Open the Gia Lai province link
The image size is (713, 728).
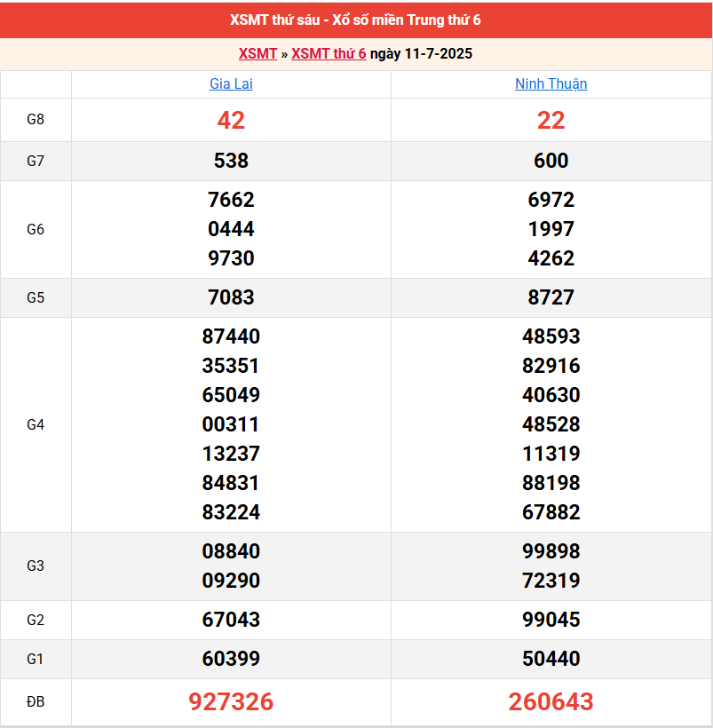231,84
